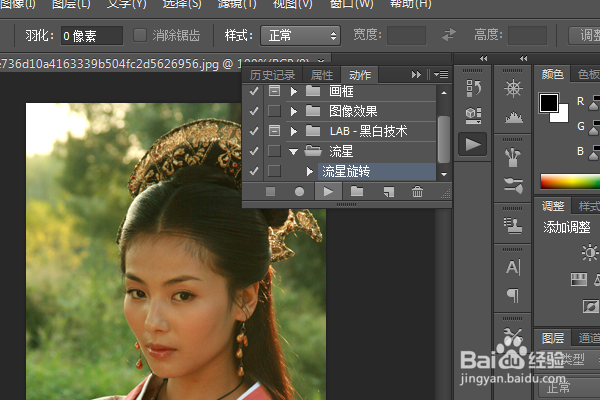Click the foreground black color swatch

(x=548, y=102)
